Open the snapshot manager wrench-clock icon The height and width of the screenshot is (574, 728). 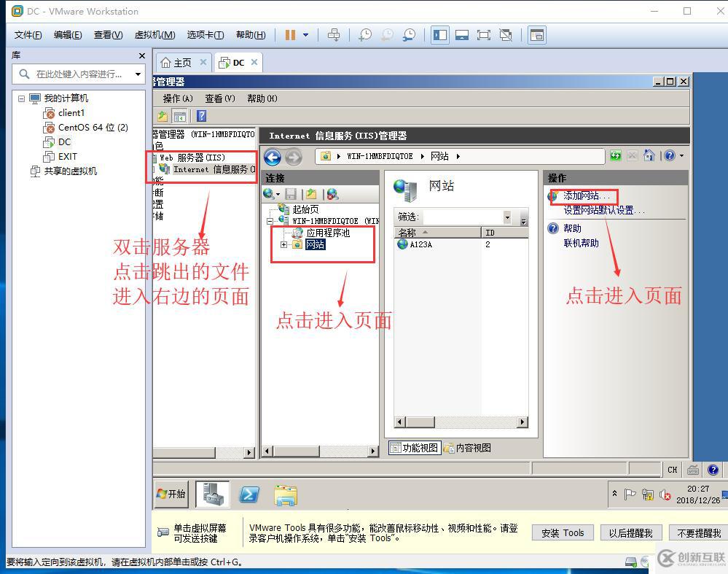point(409,35)
